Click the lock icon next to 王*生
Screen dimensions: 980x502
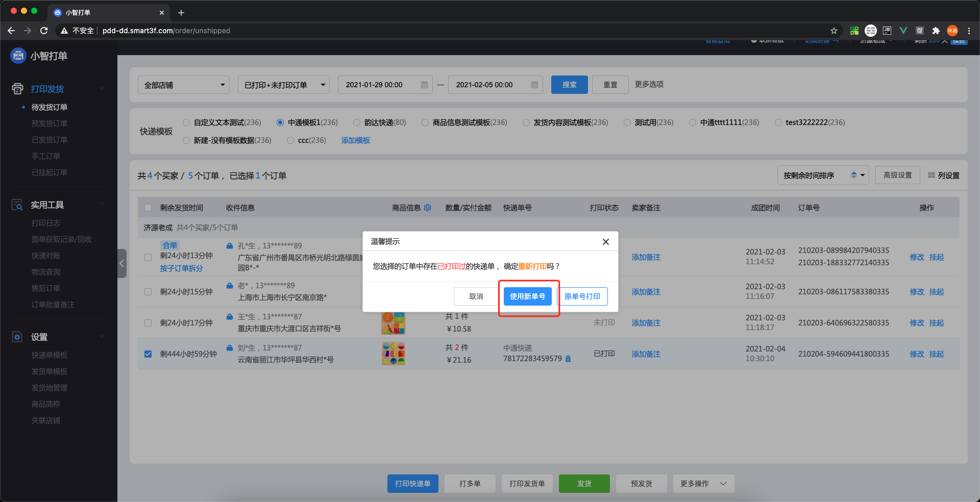(230, 317)
